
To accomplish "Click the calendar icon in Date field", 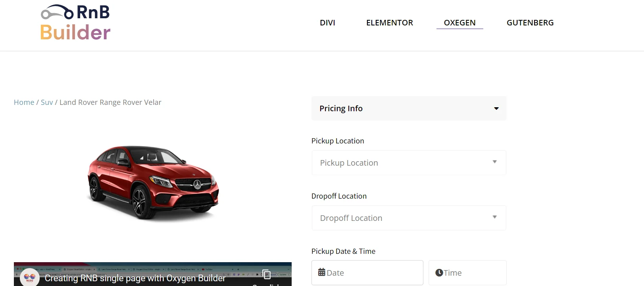I will point(322,272).
